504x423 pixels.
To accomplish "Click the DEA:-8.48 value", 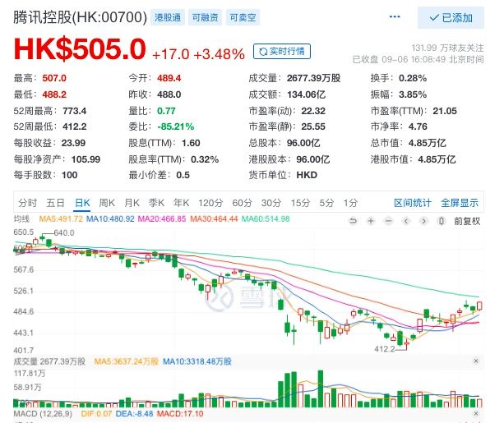I will coord(134,414).
